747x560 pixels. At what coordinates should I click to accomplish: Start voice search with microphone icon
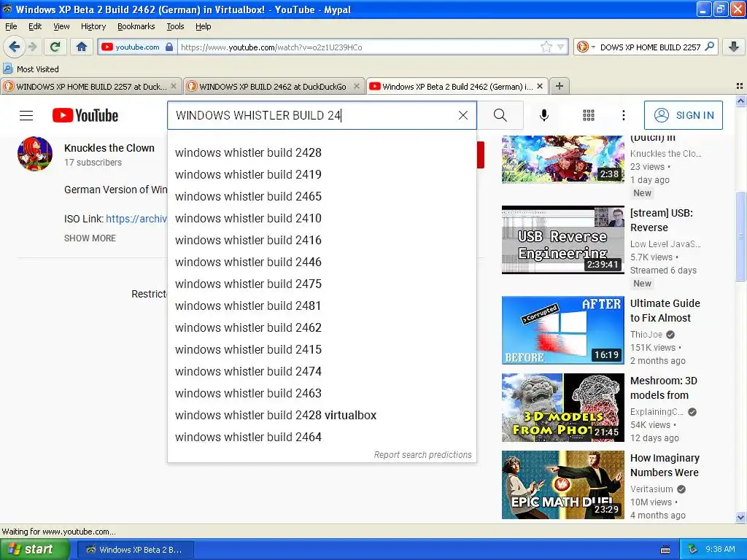pos(544,115)
